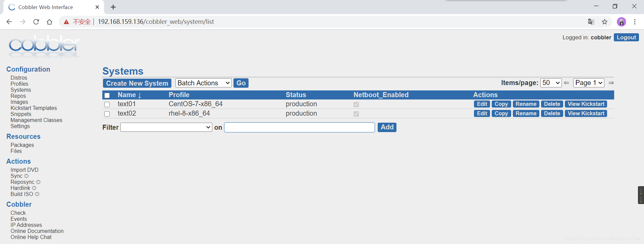The width and height of the screenshot is (644, 244).
Task: Run the Reposync action
Action: pyautogui.click(x=25, y=182)
